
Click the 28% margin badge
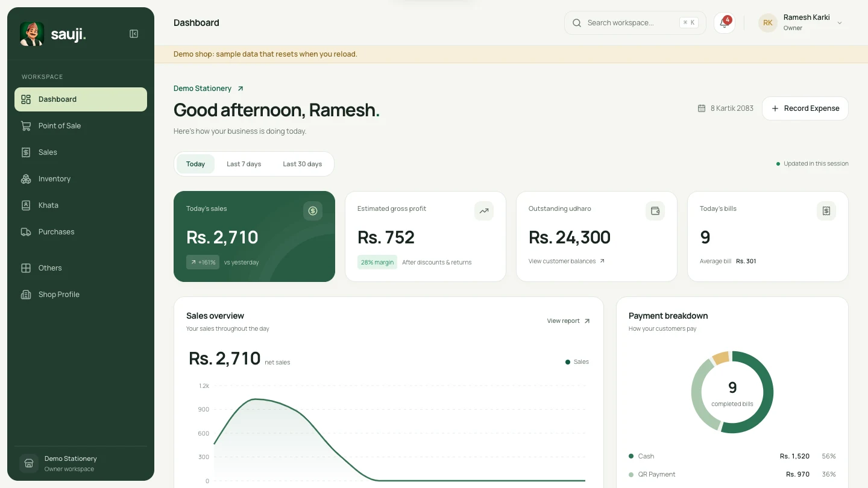tap(377, 262)
